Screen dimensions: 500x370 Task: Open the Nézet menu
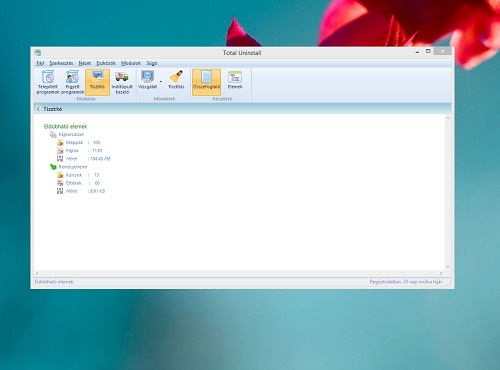pyautogui.click(x=85, y=63)
